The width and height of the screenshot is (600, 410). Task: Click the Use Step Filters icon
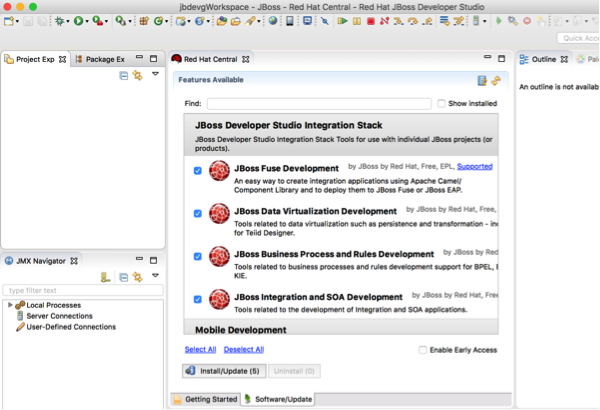(x=458, y=21)
